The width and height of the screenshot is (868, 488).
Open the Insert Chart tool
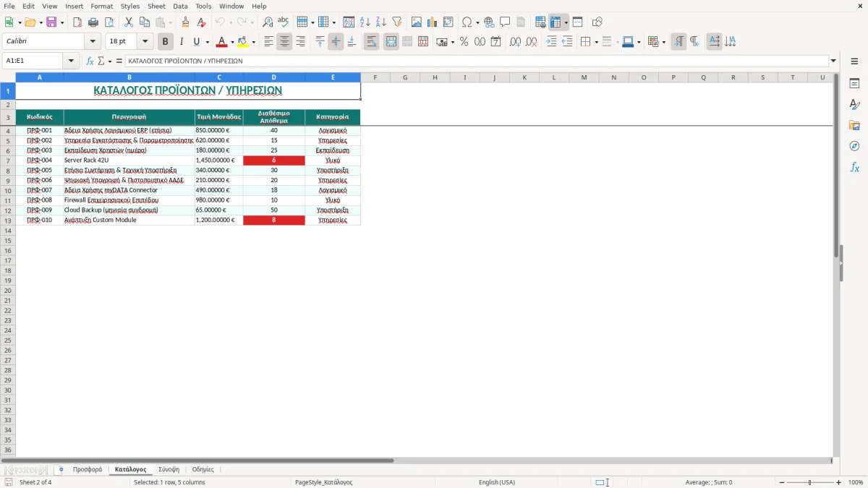[x=433, y=22]
